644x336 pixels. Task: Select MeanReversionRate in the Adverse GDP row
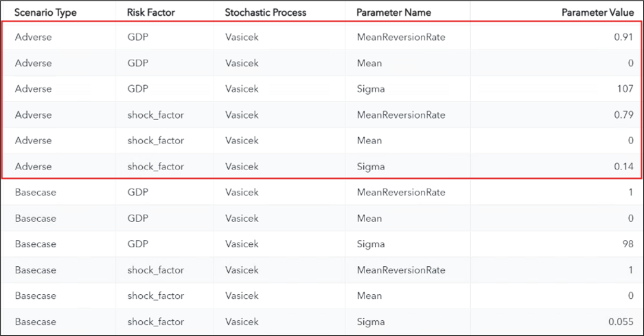(401, 37)
